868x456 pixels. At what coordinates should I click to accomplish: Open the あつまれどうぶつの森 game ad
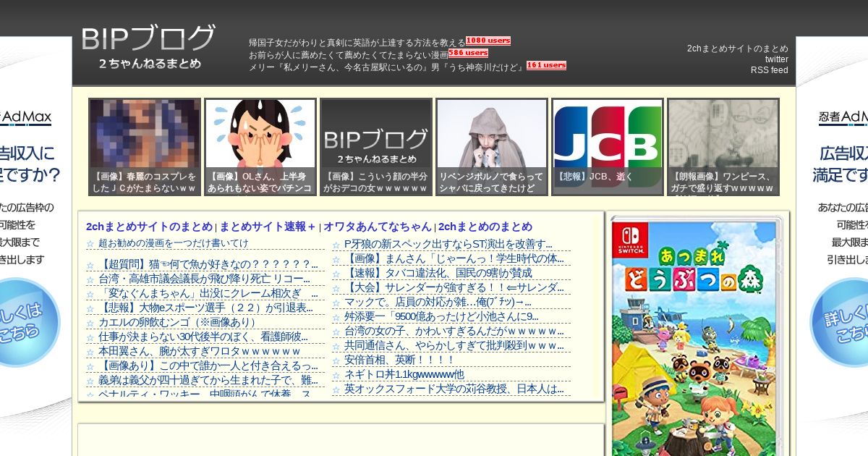[697, 335]
